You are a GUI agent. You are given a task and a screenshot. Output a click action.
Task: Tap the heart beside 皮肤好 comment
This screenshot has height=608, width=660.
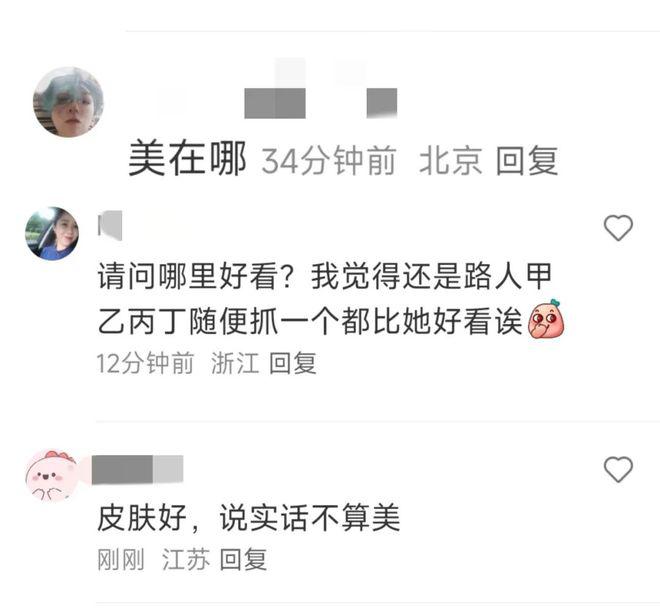618,469
